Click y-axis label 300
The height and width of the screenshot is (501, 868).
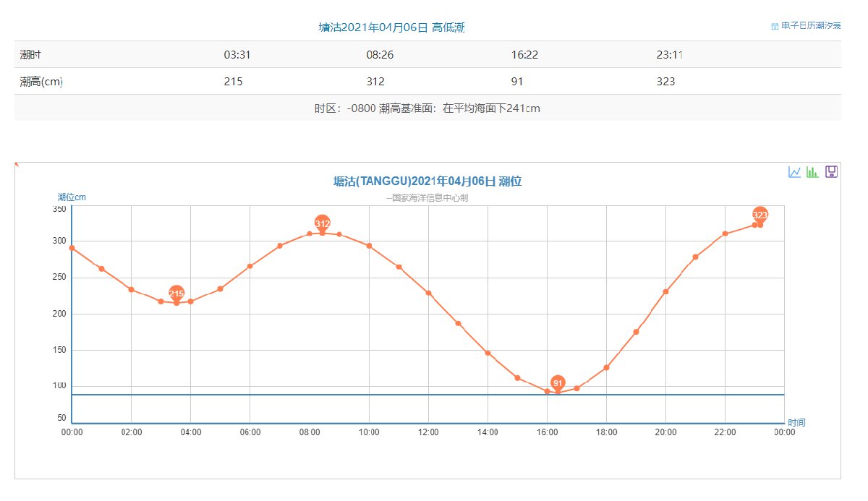point(59,241)
